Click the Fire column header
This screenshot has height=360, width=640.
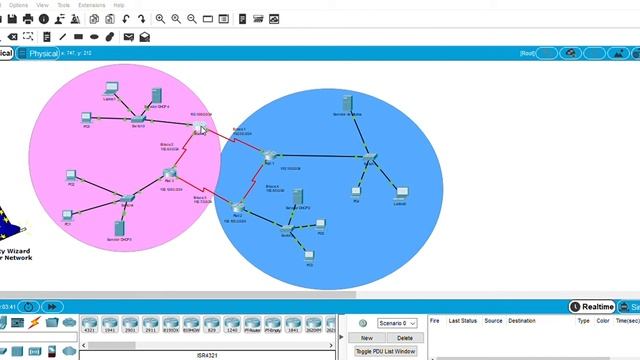click(x=435, y=321)
